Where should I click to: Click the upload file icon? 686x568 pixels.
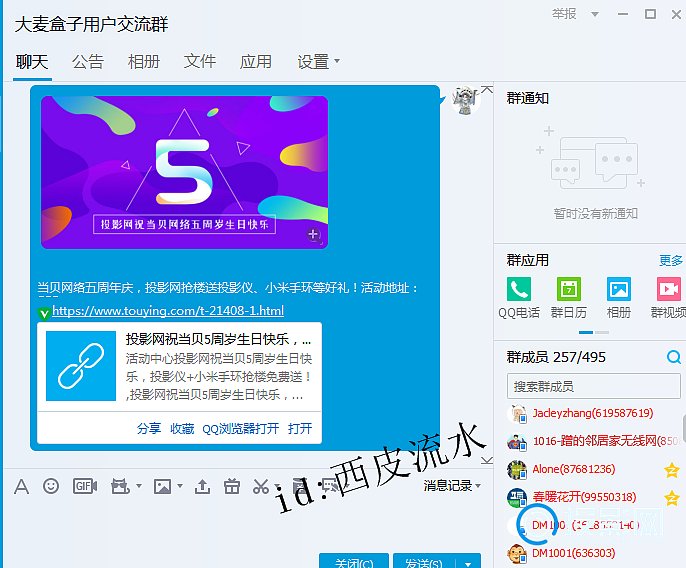pyautogui.click(x=202, y=486)
